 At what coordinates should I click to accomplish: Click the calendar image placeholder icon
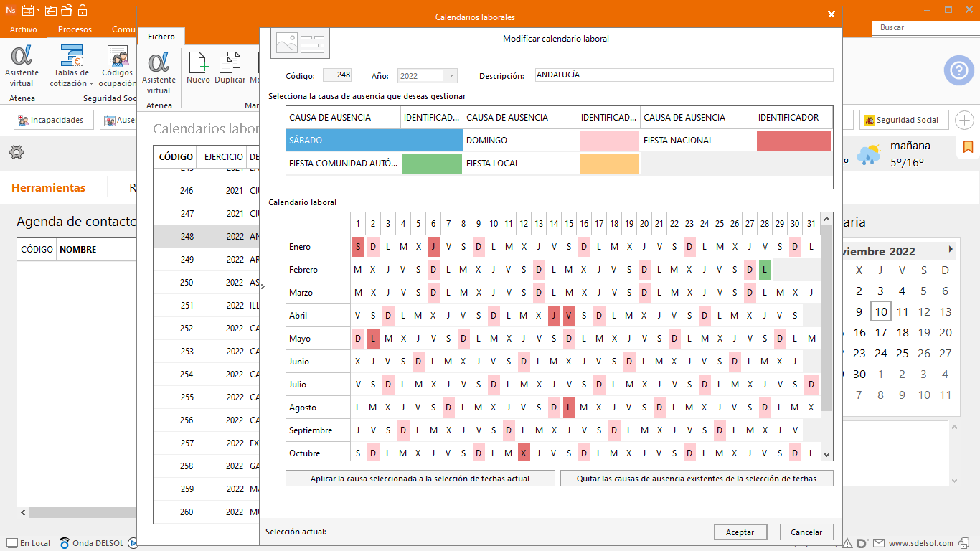tap(300, 43)
